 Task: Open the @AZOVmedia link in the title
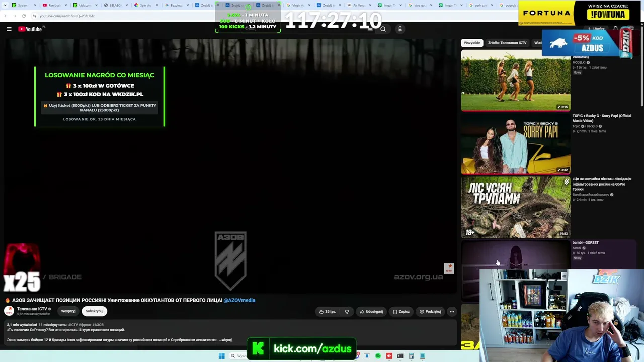(x=239, y=300)
